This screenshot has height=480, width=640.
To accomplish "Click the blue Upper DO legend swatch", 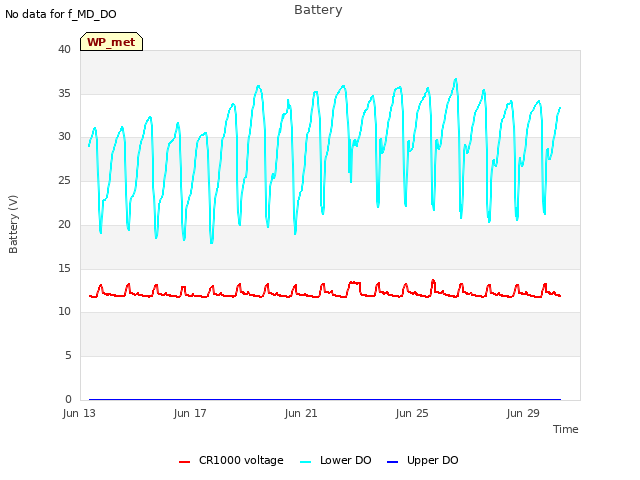I will tap(392, 462).
